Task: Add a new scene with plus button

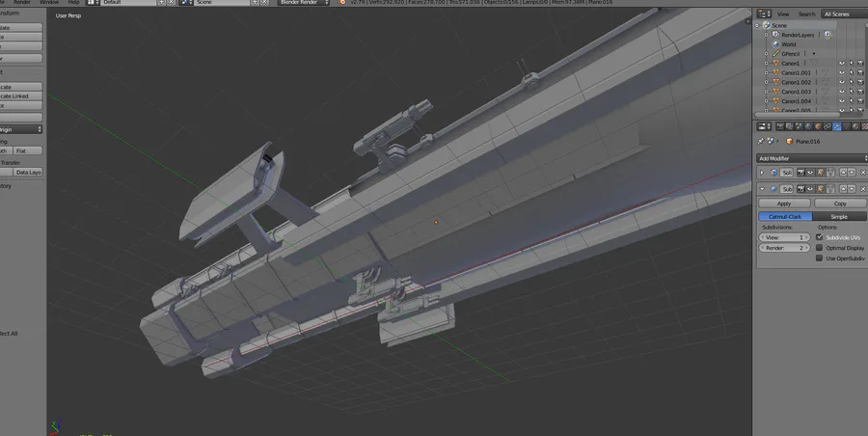Action: [x=255, y=2]
